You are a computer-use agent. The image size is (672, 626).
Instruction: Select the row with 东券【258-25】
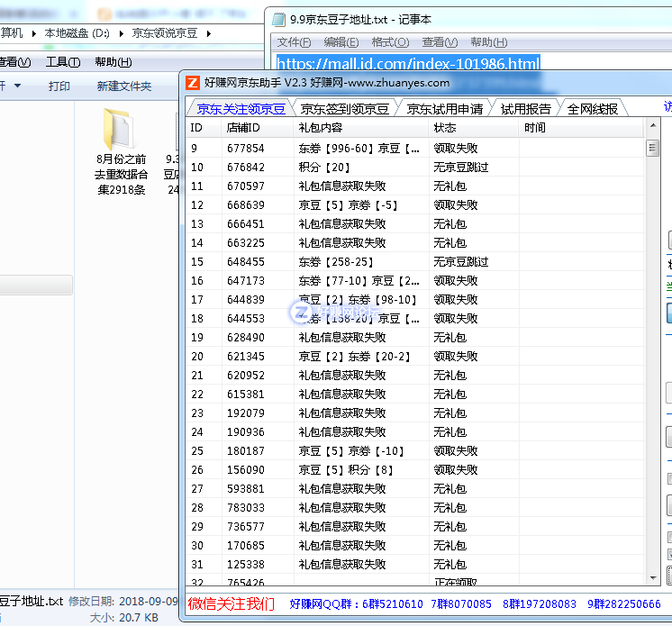pyautogui.click(x=415, y=261)
